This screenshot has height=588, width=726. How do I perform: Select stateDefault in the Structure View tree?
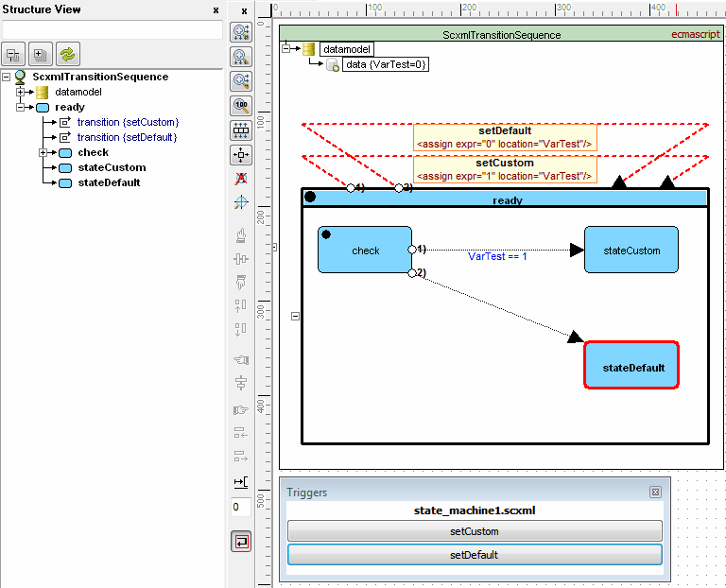coord(109,182)
